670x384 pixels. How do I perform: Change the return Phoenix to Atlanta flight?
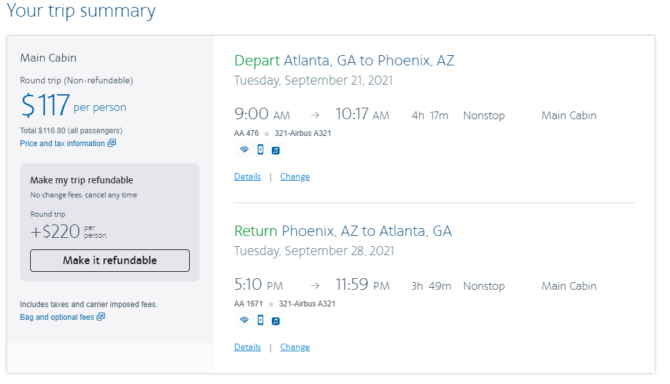pyautogui.click(x=295, y=347)
